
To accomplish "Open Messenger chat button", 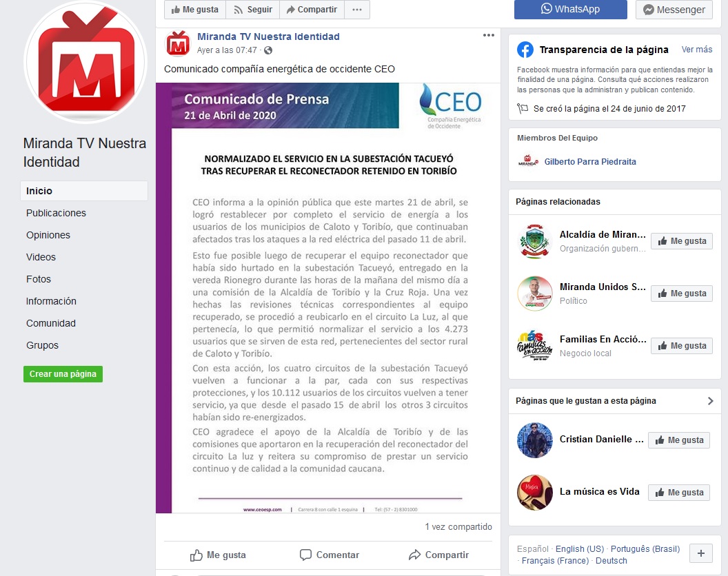I will click(x=674, y=9).
